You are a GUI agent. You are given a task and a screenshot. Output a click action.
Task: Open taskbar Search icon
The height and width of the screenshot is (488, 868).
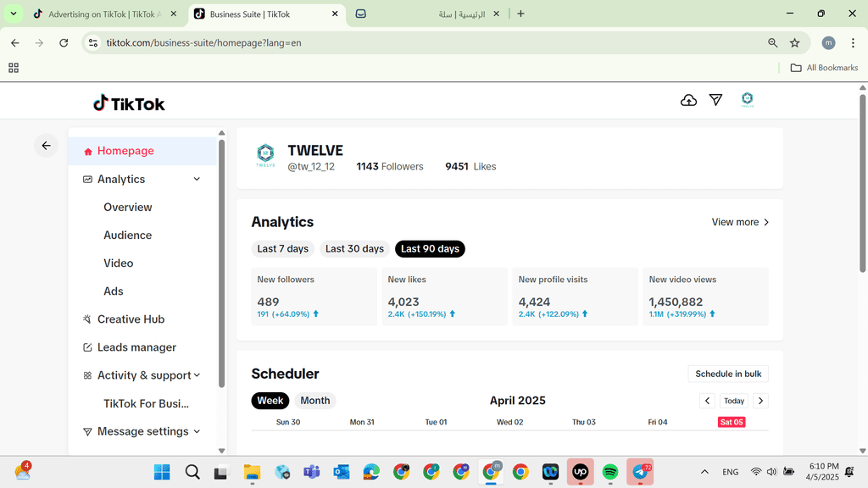click(192, 472)
